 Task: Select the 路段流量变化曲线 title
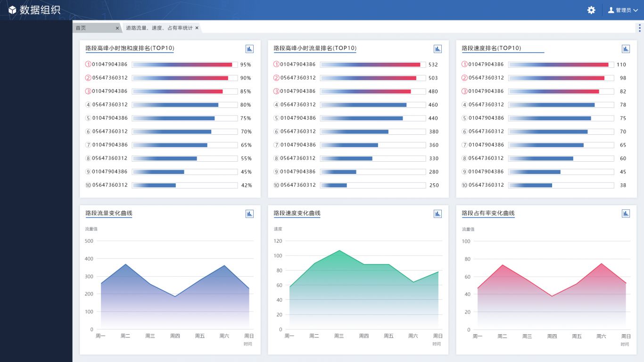(109, 213)
